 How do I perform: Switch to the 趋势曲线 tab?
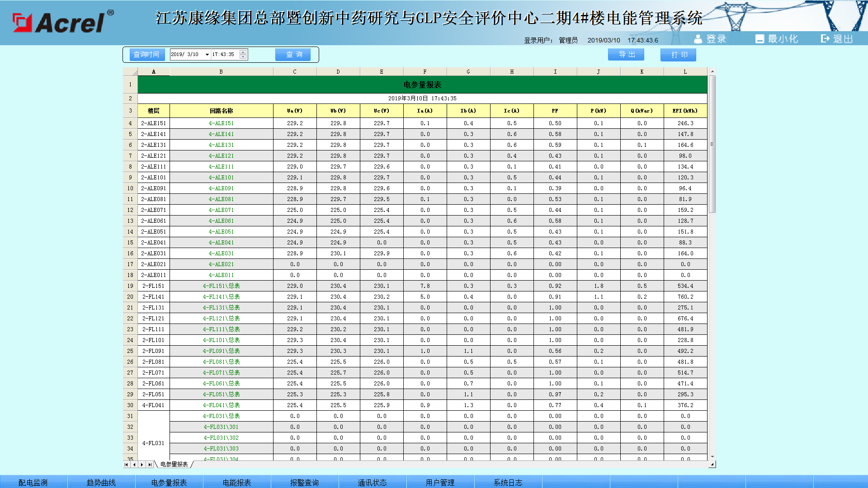pyautogui.click(x=101, y=482)
